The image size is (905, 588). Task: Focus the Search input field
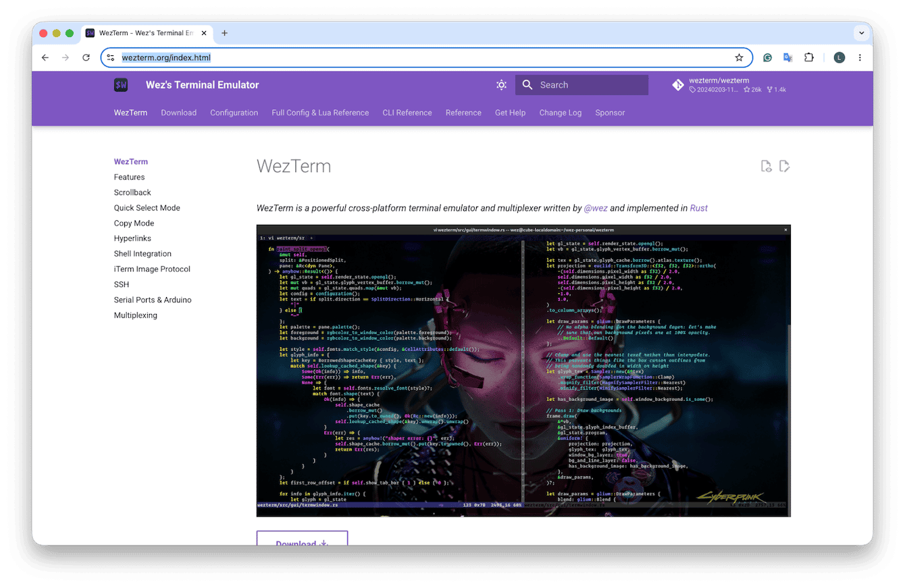click(581, 85)
